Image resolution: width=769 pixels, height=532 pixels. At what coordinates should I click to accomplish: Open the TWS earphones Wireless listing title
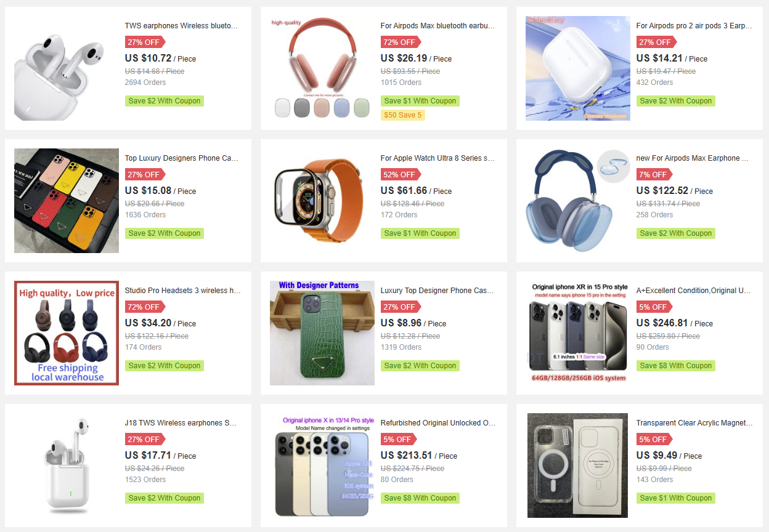[x=181, y=26]
